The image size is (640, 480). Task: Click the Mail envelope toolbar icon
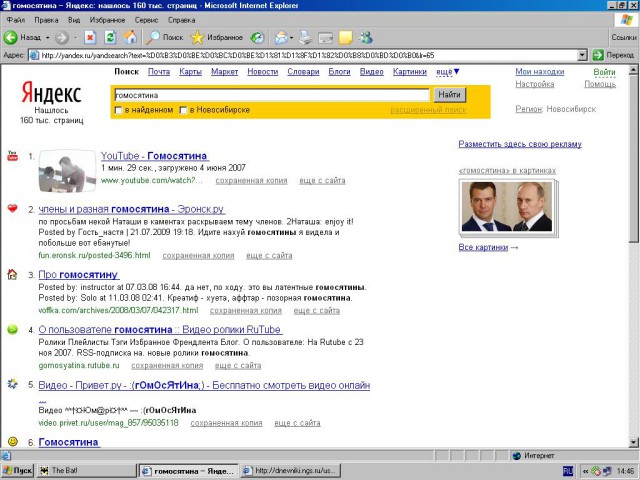pos(281,38)
